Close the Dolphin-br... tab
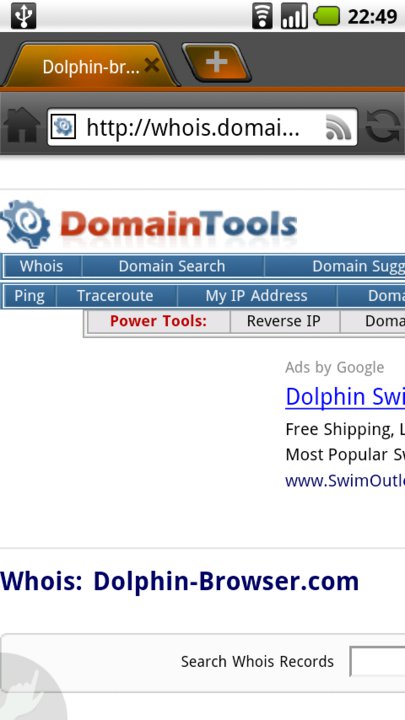This screenshot has width=405, height=720. click(152, 66)
